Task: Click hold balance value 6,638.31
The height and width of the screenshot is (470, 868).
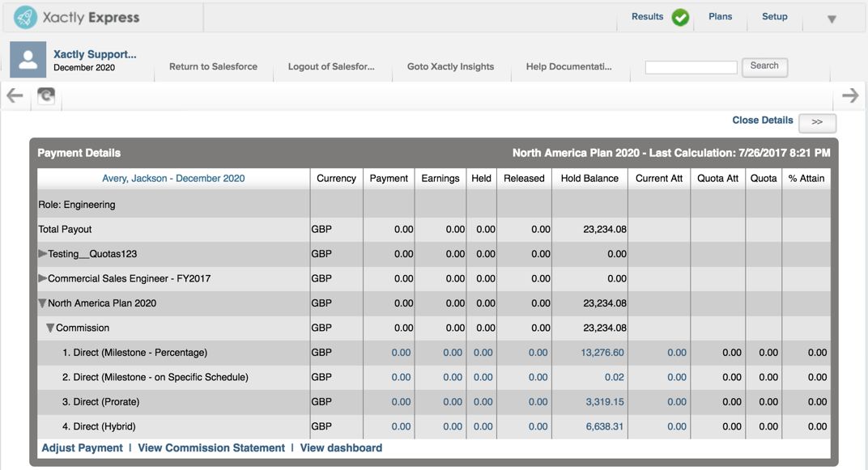Action: (x=605, y=426)
